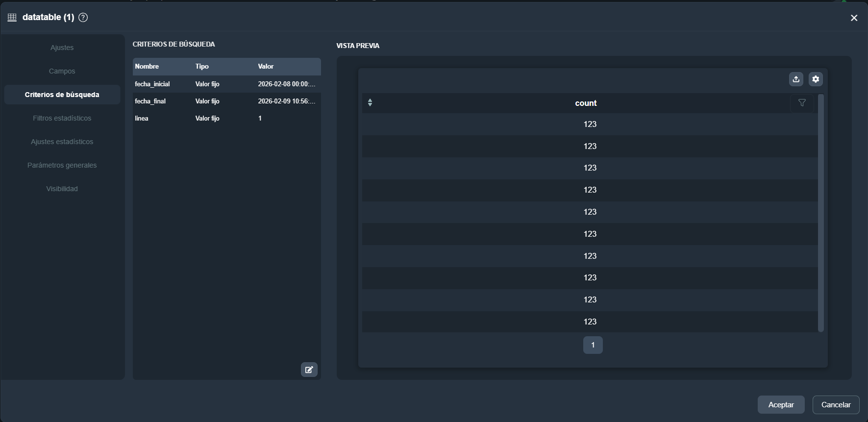Edit search criteria with pencil icon

(x=309, y=370)
